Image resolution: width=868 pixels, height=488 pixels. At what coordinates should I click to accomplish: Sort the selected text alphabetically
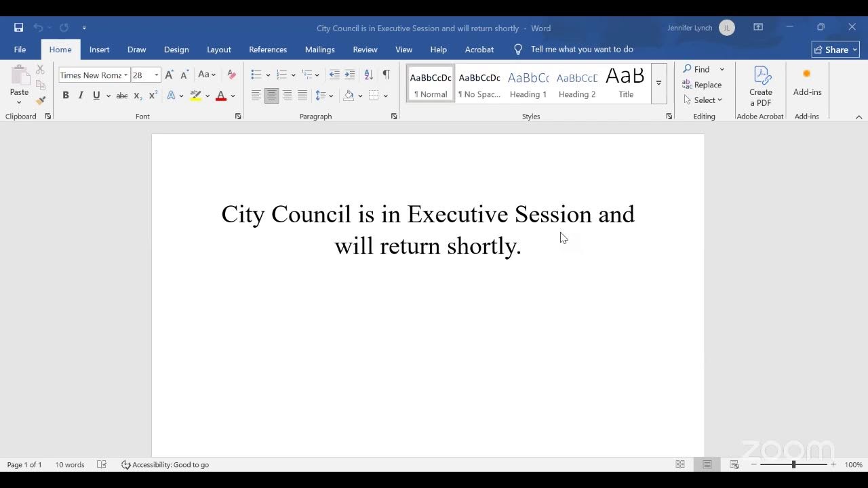(x=369, y=75)
